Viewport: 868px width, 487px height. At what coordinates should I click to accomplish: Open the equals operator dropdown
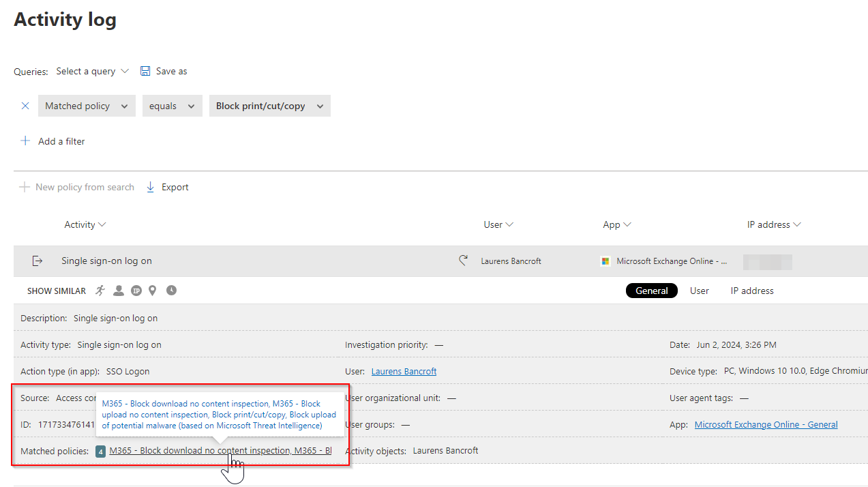[x=172, y=106]
